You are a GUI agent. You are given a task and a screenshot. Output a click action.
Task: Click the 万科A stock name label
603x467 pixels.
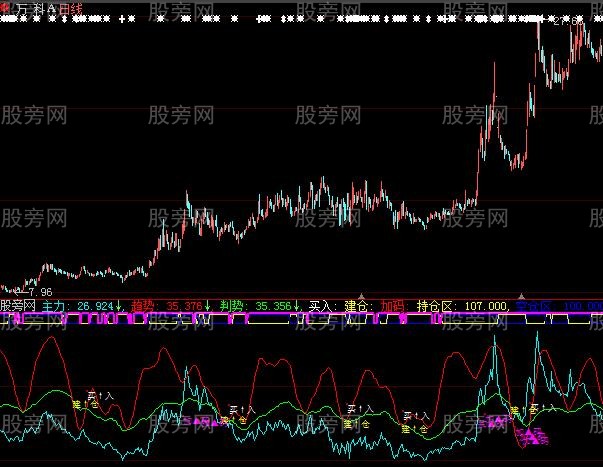click(36, 8)
